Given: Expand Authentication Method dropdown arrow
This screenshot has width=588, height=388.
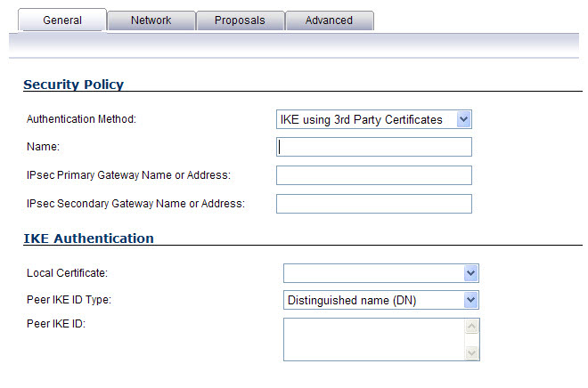Looking at the screenshot, I should pyautogui.click(x=464, y=119).
